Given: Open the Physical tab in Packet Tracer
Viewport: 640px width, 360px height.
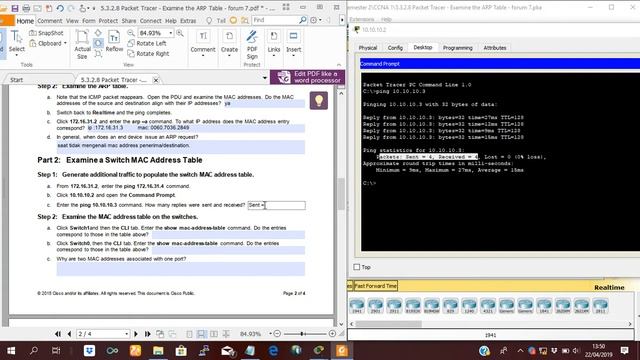Looking at the screenshot, I should [x=368, y=48].
